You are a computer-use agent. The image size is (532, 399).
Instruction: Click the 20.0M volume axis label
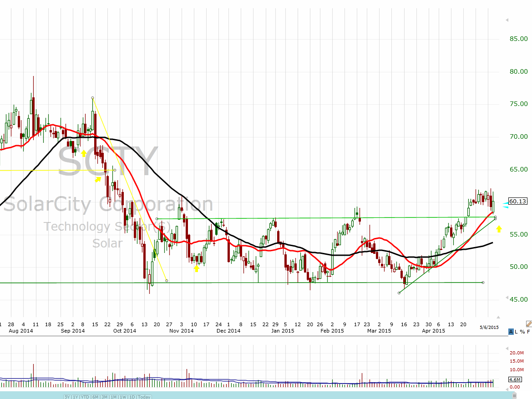click(x=517, y=353)
